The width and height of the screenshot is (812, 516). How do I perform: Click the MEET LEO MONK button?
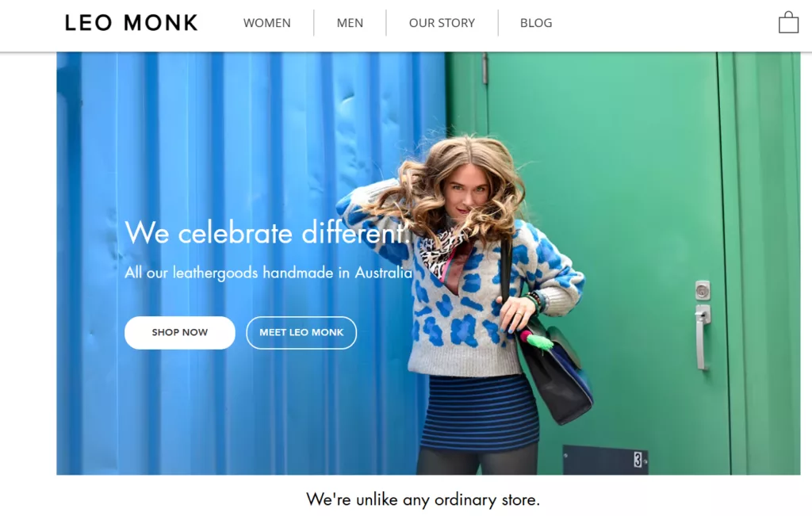click(301, 332)
